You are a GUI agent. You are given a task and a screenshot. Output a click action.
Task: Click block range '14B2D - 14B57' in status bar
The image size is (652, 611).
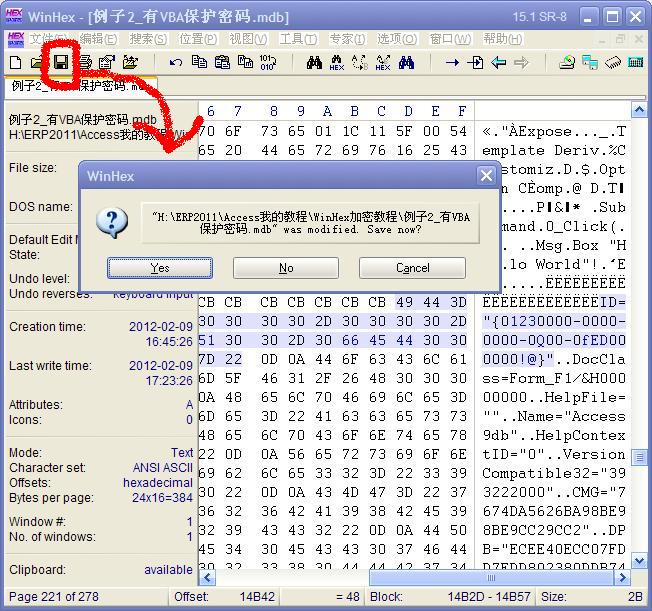click(489, 597)
